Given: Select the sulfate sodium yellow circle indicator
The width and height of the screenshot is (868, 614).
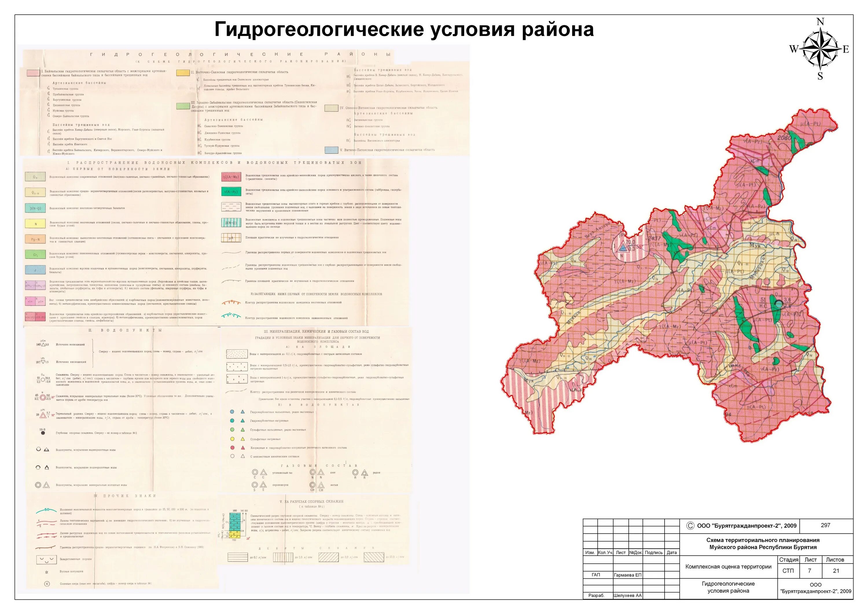Looking at the screenshot, I should 232,439.
